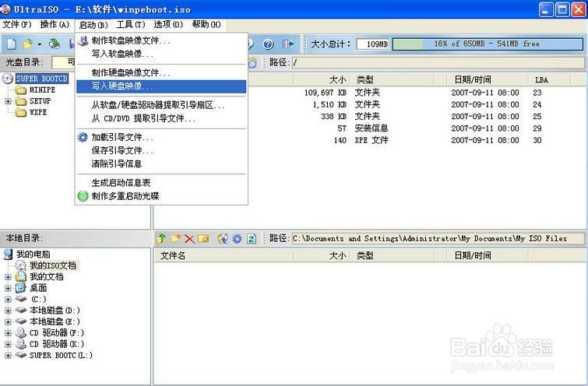Expand the 本地磁盘 (D:) node
The width and height of the screenshot is (588, 386).
8,311
